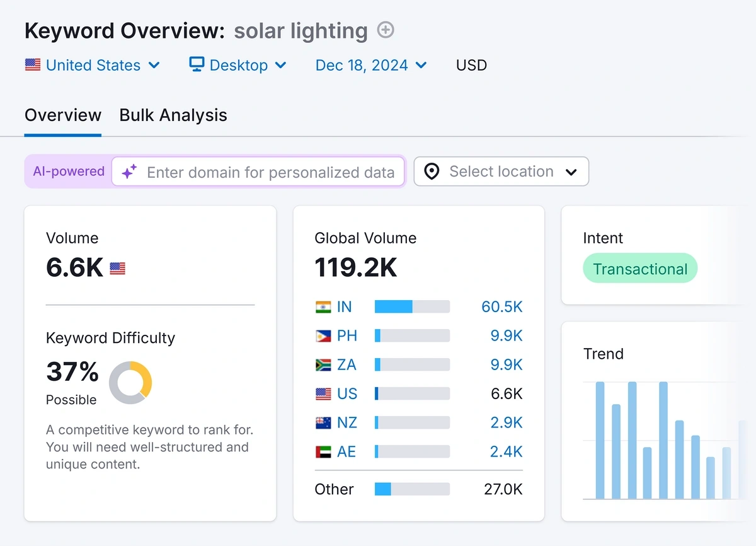Screen dimensions: 756x546
Task: Open the Select location dropdown
Action: coord(501,171)
